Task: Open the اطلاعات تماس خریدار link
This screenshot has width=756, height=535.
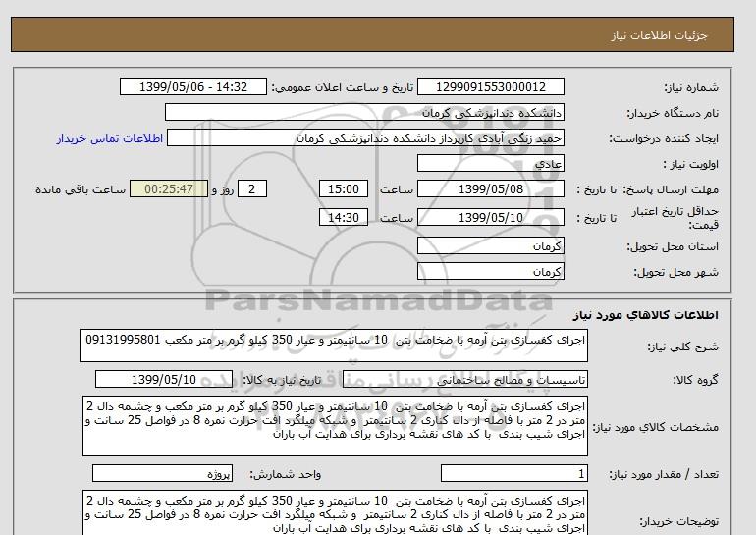Action: point(109,138)
